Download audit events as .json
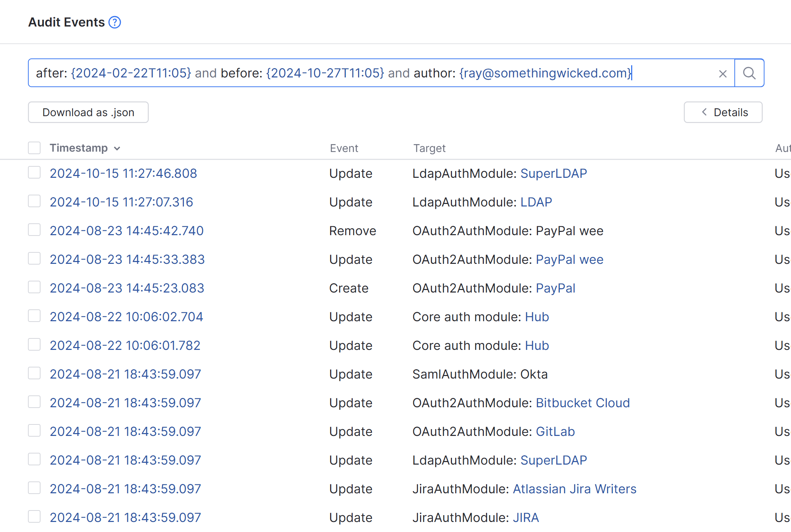 pyautogui.click(x=88, y=112)
